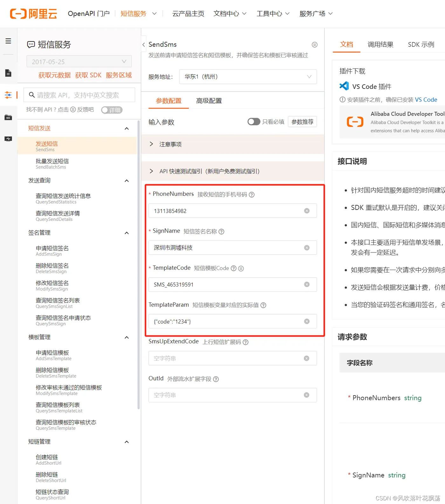
Task: Collapse the 发送查询 group
Action: (127, 181)
